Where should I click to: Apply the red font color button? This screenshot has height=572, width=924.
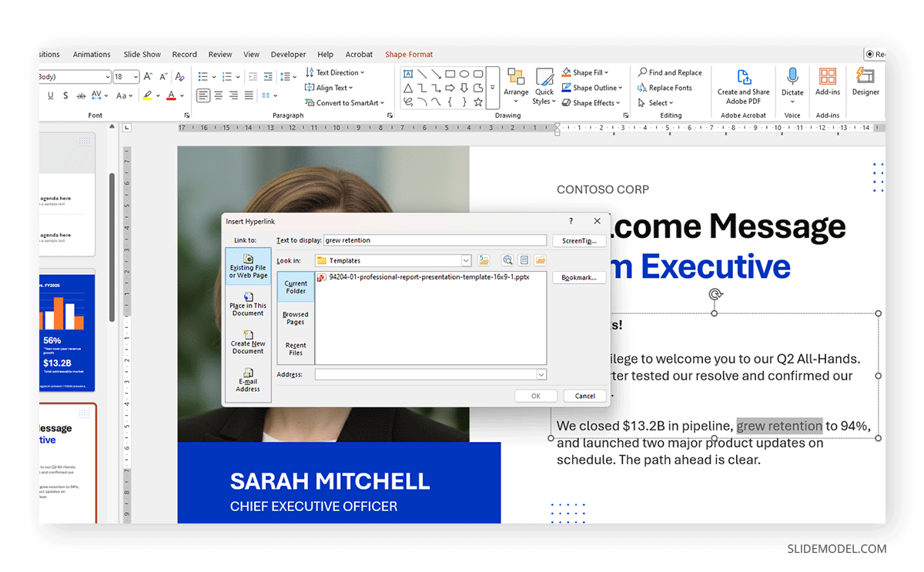click(x=171, y=95)
